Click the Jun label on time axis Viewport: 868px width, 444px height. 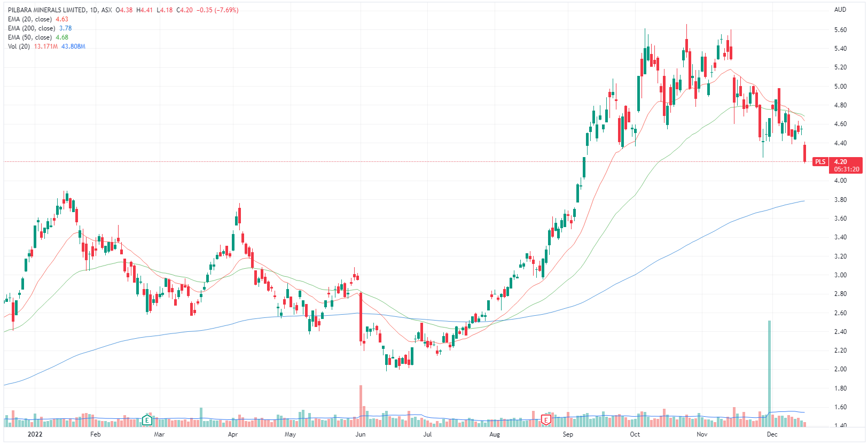(x=361, y=434)
